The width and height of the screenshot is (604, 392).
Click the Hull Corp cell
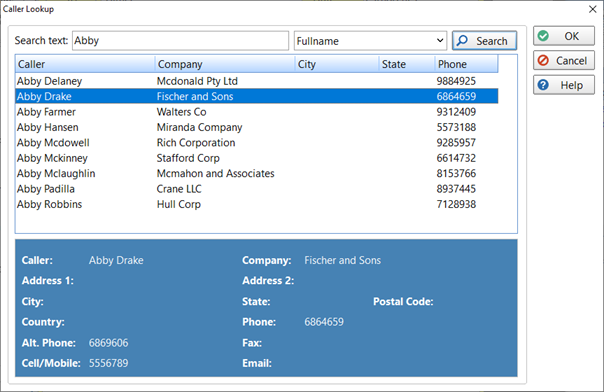[178, 204]
